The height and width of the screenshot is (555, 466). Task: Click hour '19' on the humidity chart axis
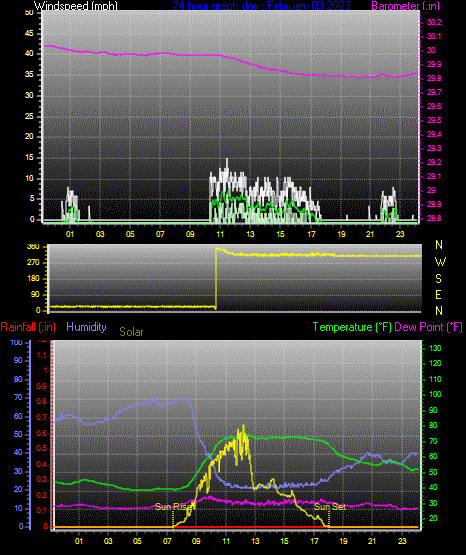(x=343, y=541)
